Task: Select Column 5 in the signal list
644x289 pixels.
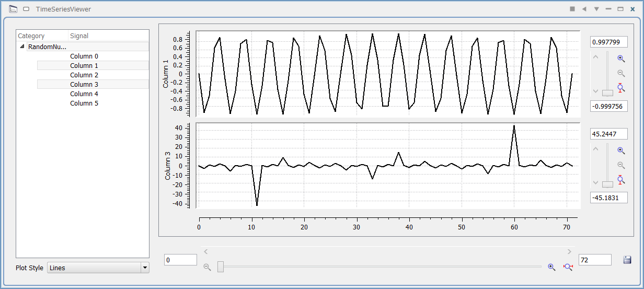Action: click(x=84, y=103)
